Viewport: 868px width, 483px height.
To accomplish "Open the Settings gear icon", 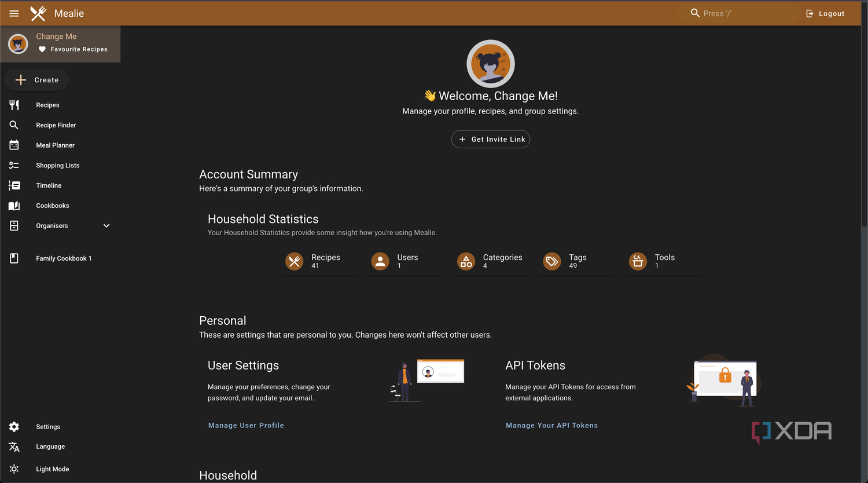I will [x=14, y=427].
